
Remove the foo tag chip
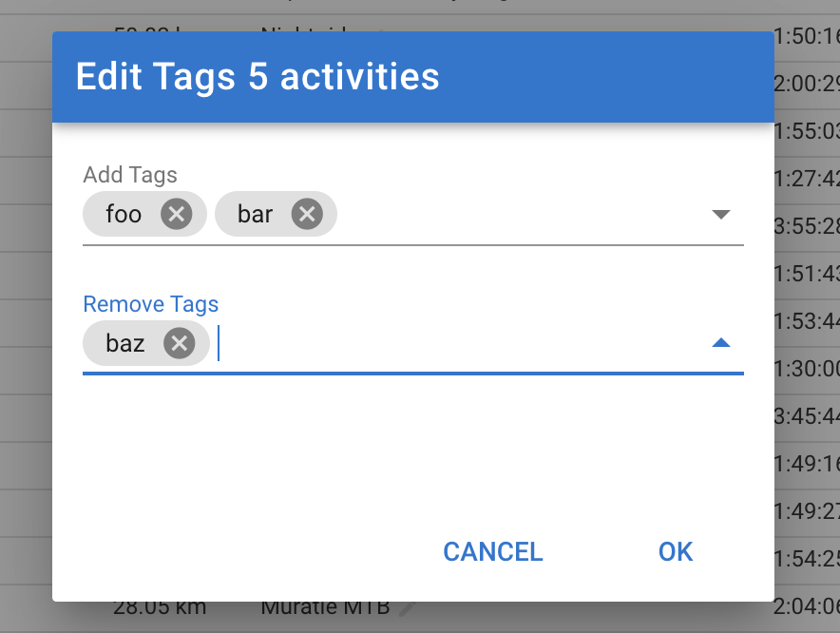point(176,214)
